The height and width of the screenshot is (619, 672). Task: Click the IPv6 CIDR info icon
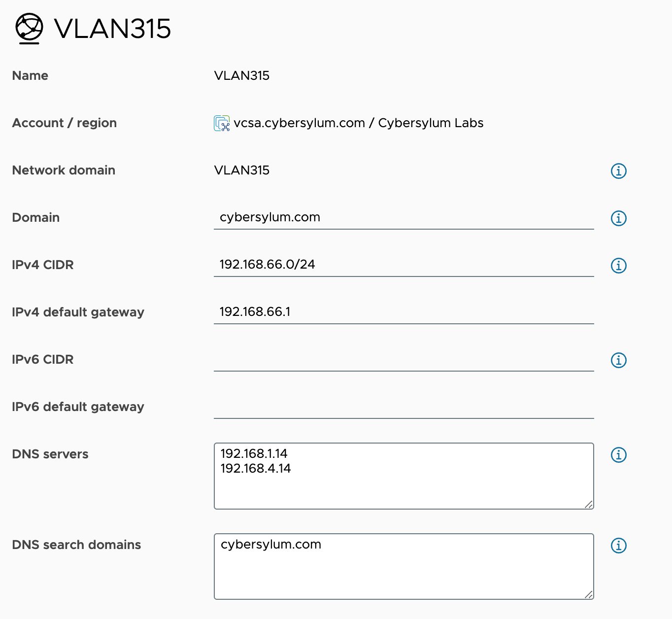[618, 360]
